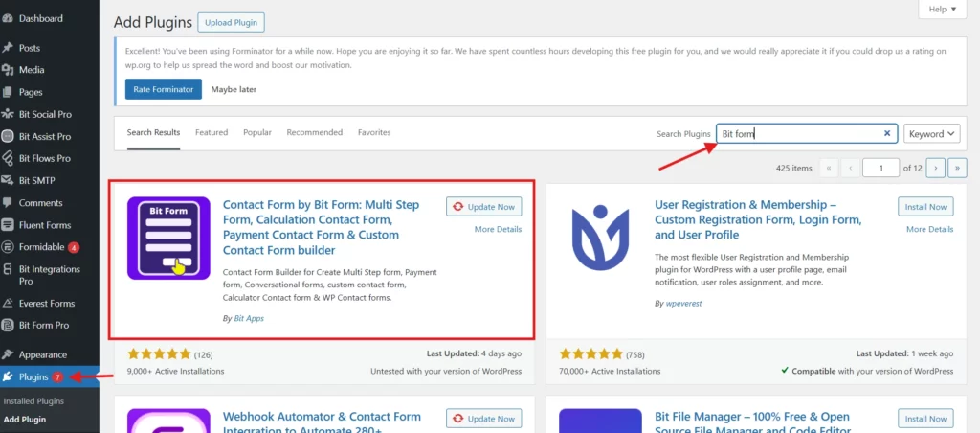Viewport: 980px width, 433px height.
Task: Click the Comments bubble icon
Action: [x=8, y=203]
